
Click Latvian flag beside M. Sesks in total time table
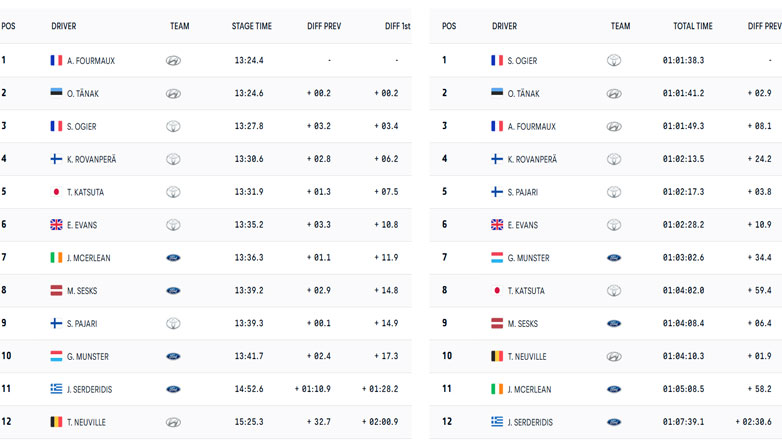(497, 324)
